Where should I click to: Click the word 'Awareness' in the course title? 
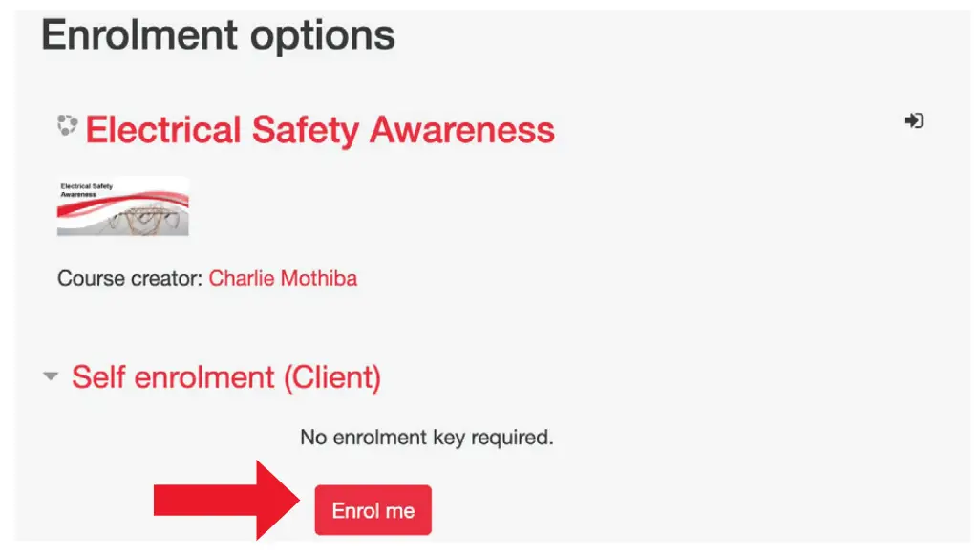462,130
